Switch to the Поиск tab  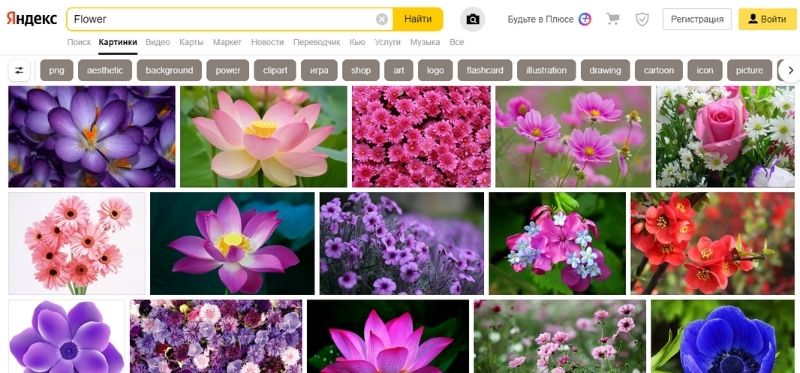pos(79,42)
